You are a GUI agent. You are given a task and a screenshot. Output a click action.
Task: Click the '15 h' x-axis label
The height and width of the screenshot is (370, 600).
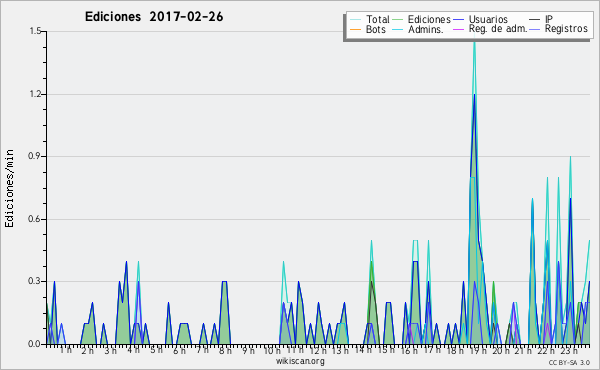coord(386,350)
